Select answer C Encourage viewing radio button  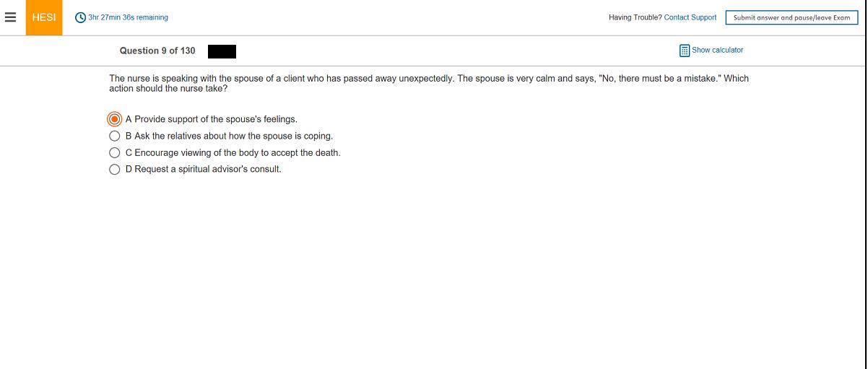tap(114, 153)
